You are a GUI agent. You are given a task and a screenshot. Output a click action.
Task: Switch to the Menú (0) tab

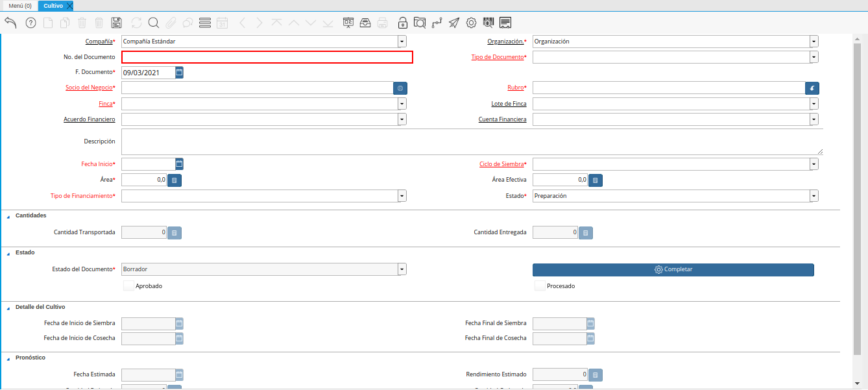pos(19,6)
